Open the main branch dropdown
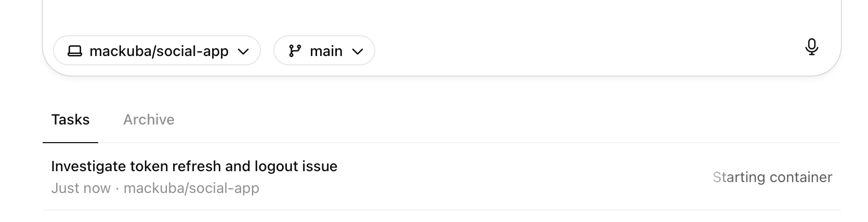The width and height of the screenshot is (868, 222). [324, 51]
